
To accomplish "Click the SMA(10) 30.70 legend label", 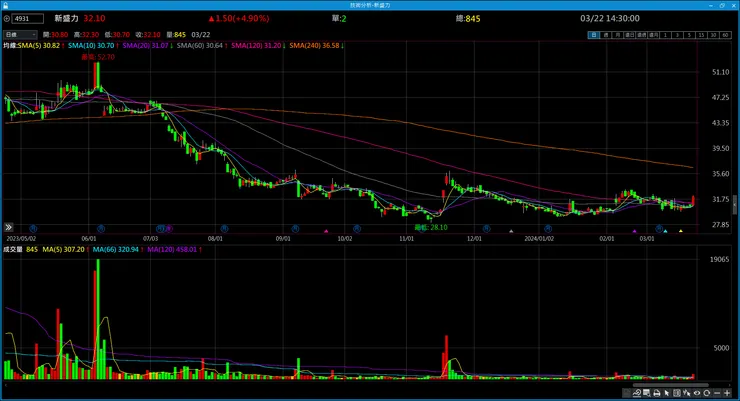I will pyautogui.click(x=91, y=45).
